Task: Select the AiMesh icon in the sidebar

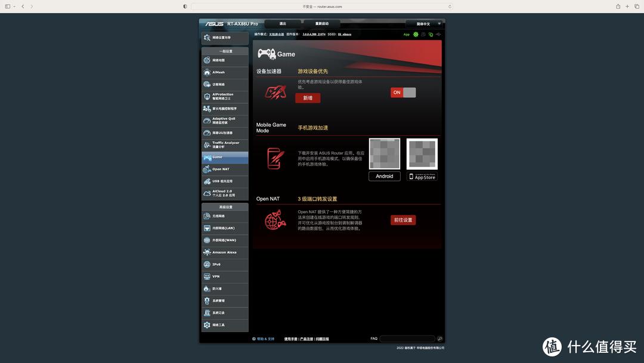Action: pyautogui.click(x=208, y=72)
